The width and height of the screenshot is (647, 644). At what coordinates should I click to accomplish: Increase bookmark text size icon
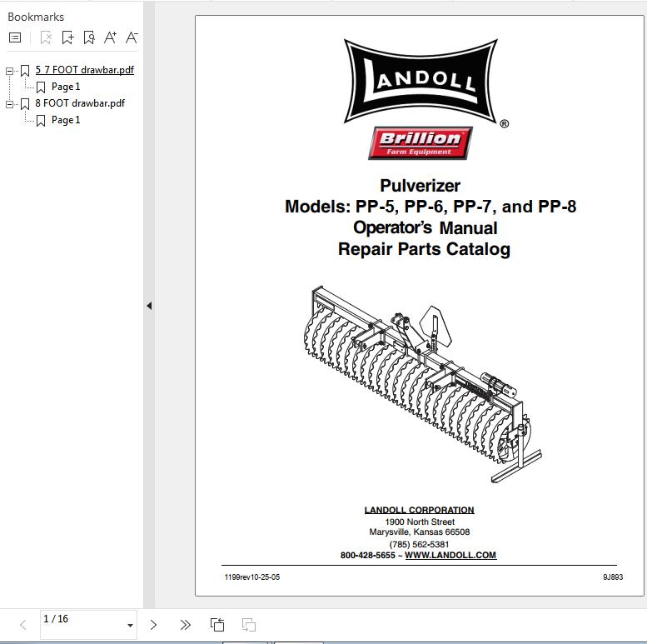tap(110, 38)
